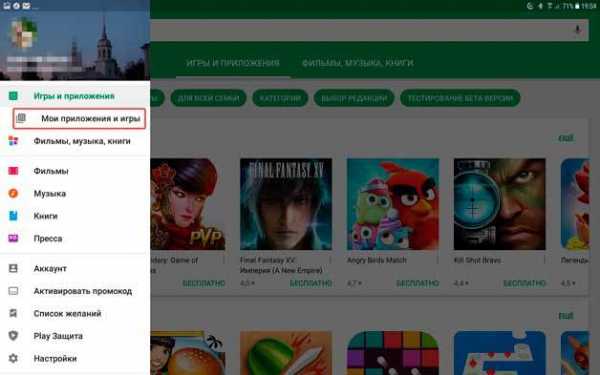
Task: Click the orange Музыка icon
Action: 13,193
